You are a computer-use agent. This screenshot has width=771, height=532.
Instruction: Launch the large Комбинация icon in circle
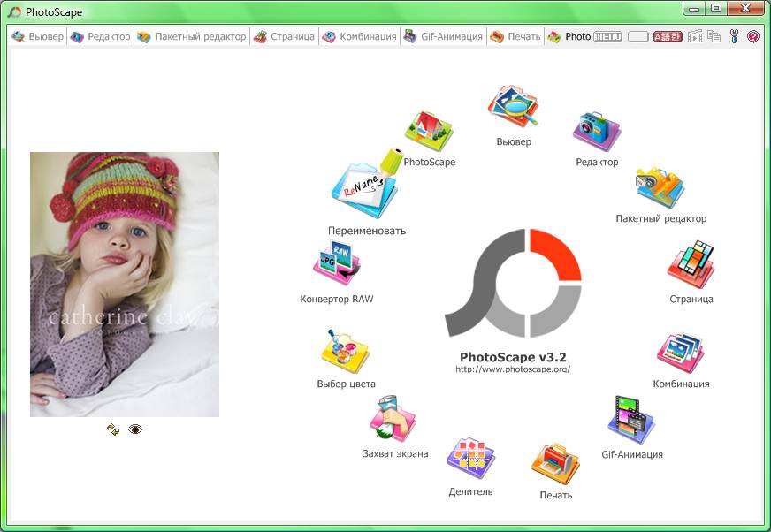[681, 353]
